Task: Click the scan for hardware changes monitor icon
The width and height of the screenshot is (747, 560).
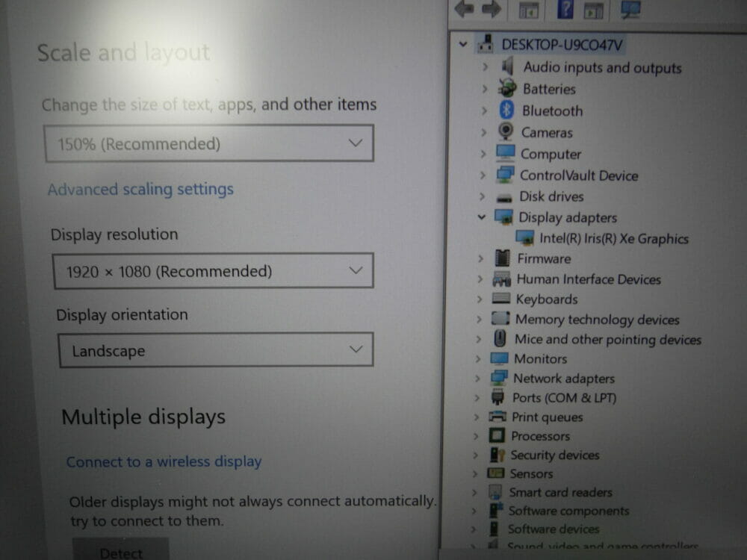Action: click(x=630, y=10)
